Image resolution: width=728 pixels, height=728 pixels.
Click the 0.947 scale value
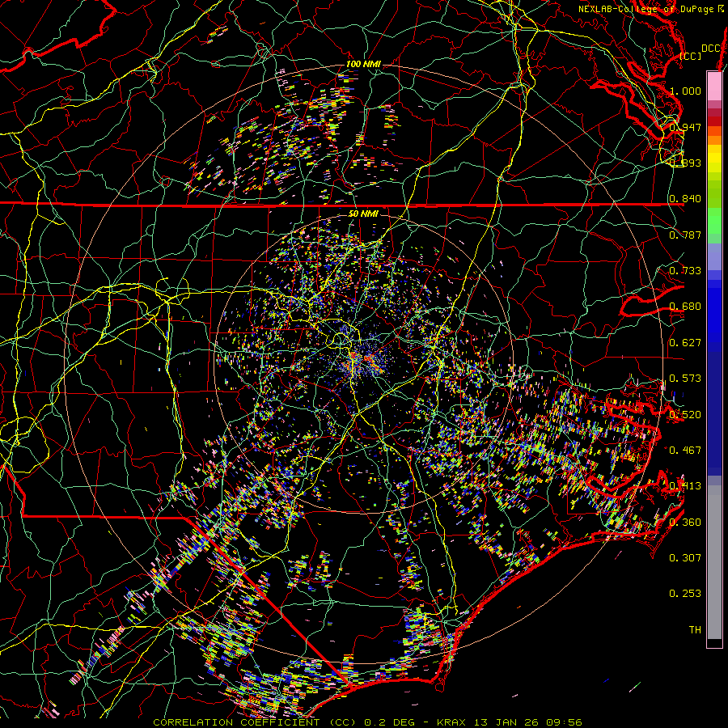685,127
